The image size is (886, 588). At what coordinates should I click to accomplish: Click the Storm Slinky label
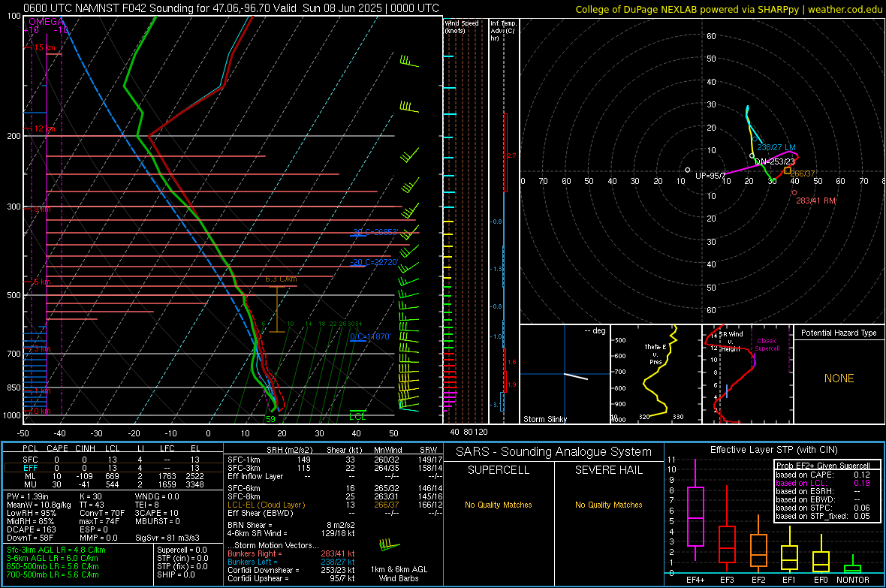pyautogui.click(x=544, y=419)
